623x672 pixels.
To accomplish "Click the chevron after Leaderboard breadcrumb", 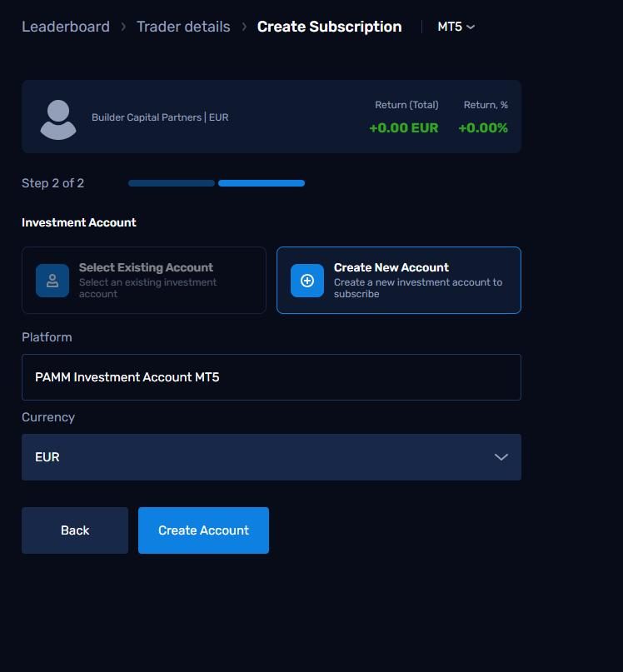I will (123, 27).
